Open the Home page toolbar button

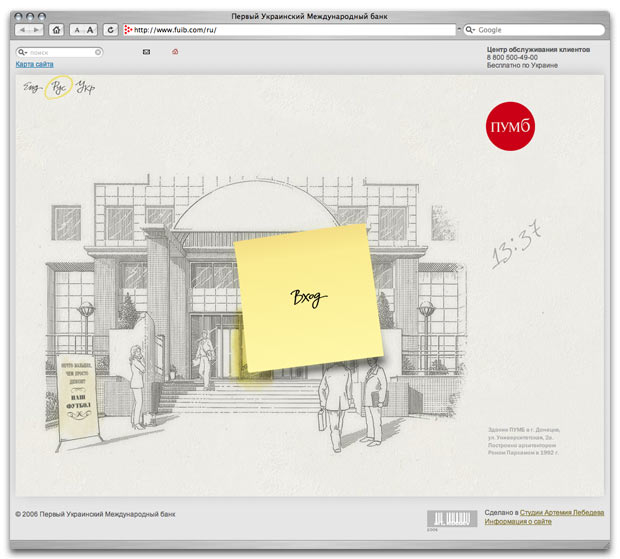pos(56,30)
